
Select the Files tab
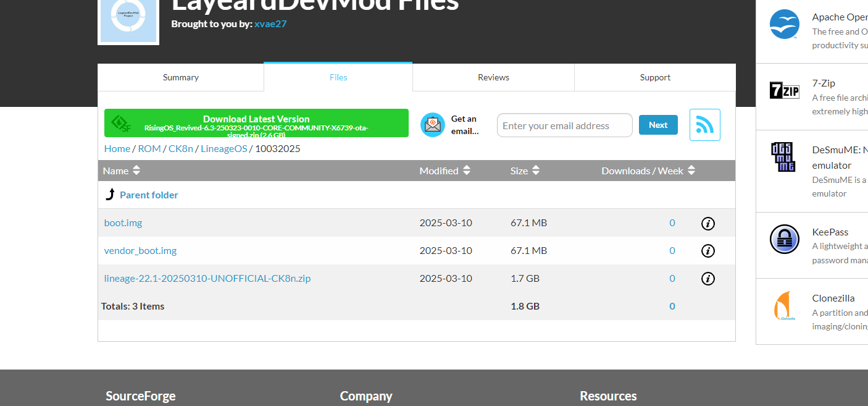338,77
